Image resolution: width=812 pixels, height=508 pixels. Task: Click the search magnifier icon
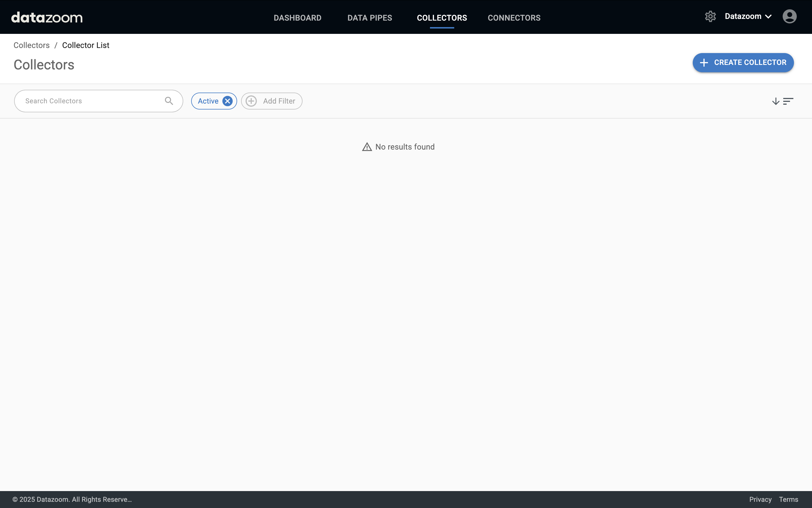169,101
